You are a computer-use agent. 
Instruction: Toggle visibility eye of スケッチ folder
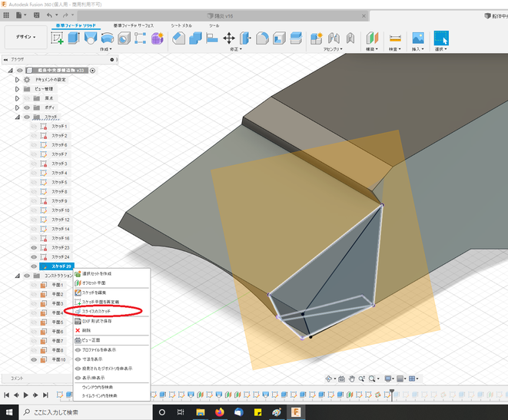click(27, 117)
